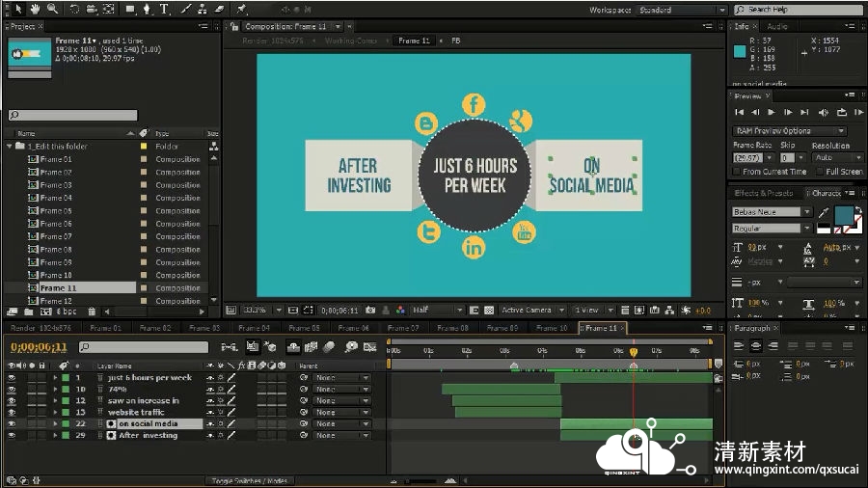Select Frame 05 composition in Project
The height and width of the screenshot is (488, 868).
[x=56, y=211]
